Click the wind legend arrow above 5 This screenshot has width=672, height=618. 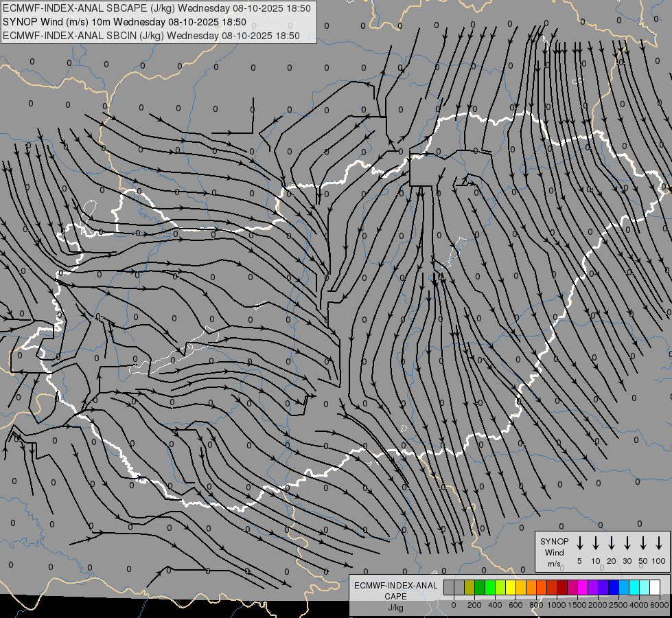[x=579, y=543]
